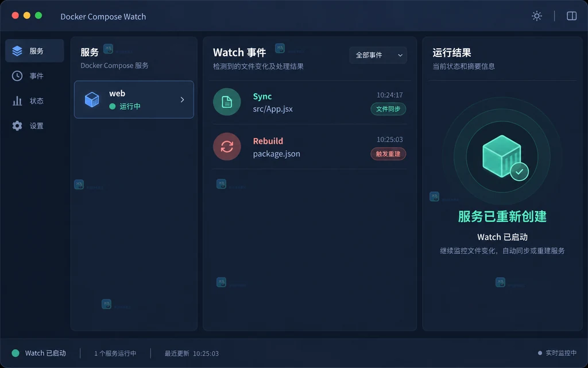
Task: Open the 事件 sidebar section
Action: (34, 76)
